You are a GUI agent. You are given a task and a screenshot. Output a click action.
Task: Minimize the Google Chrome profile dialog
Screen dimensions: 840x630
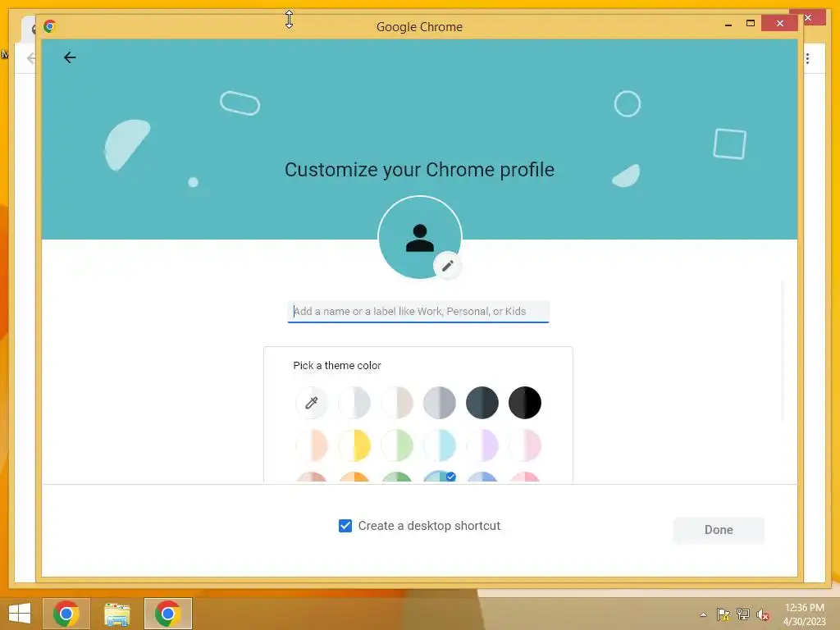point(728,24)
